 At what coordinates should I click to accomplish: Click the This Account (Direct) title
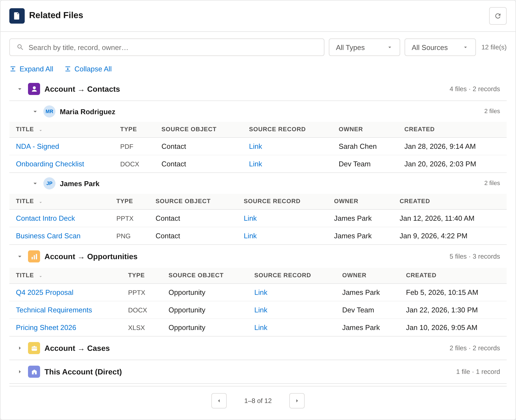pos(83,372)
